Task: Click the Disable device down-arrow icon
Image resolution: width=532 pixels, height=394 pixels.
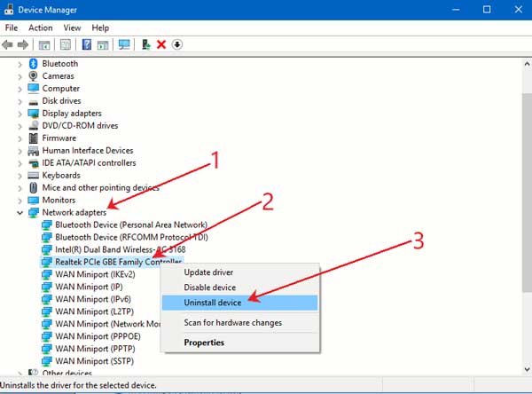Action: click(177, 44)
